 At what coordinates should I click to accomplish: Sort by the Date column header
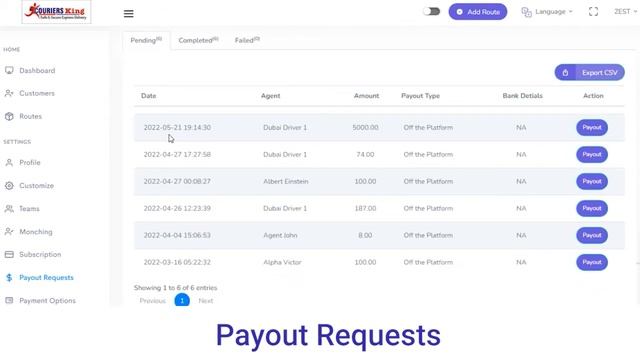tap(149, 96)
